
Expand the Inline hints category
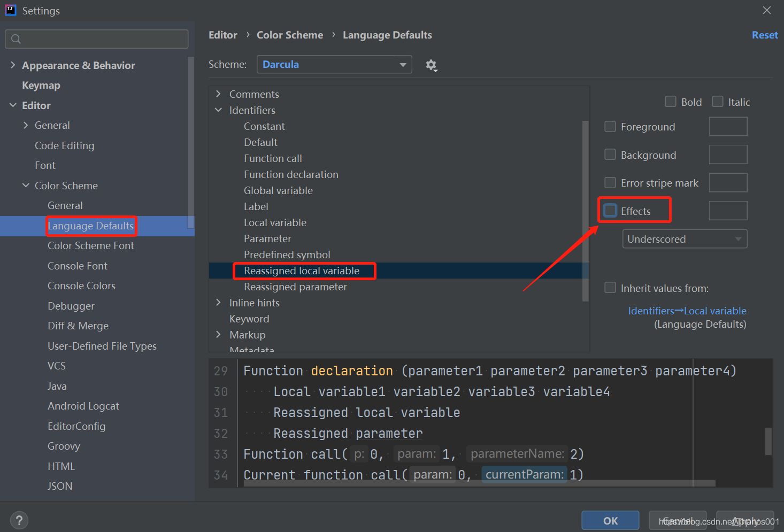click(x=218, y=303)
